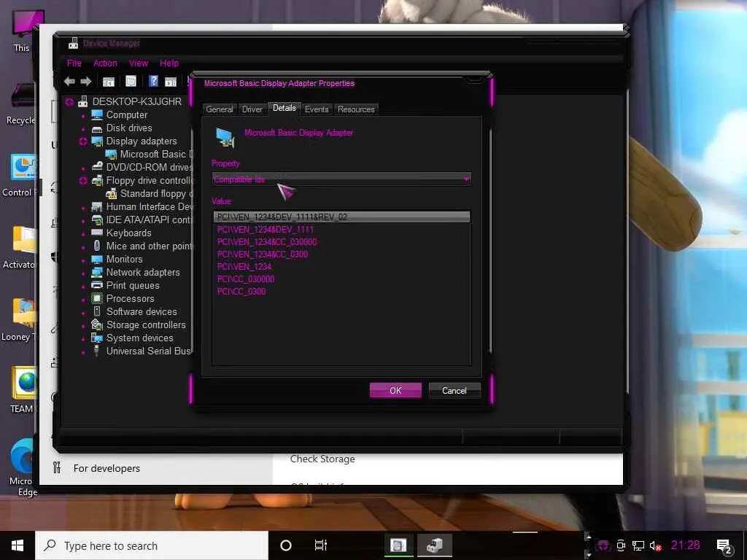Viewport: 747px width, 560px height.
Task: Click the Cortana circle icon
Action: [x=286, y=545]
